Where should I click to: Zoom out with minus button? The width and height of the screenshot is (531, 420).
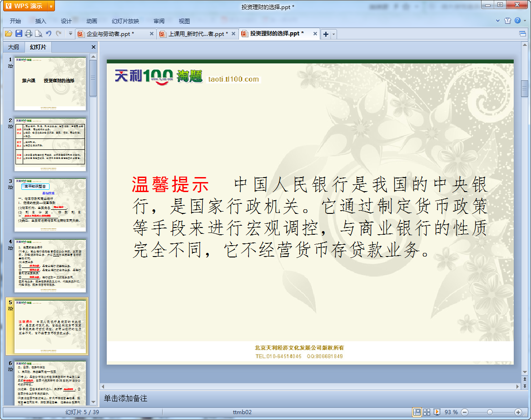(x=465, y=412)
